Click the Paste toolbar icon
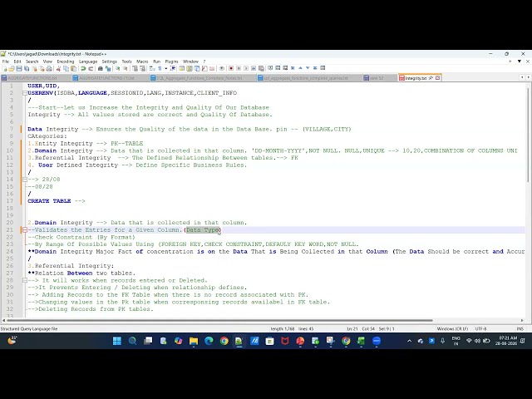This screenshot has height=399, width=532. pyautogui.click(x=74, y=68)
